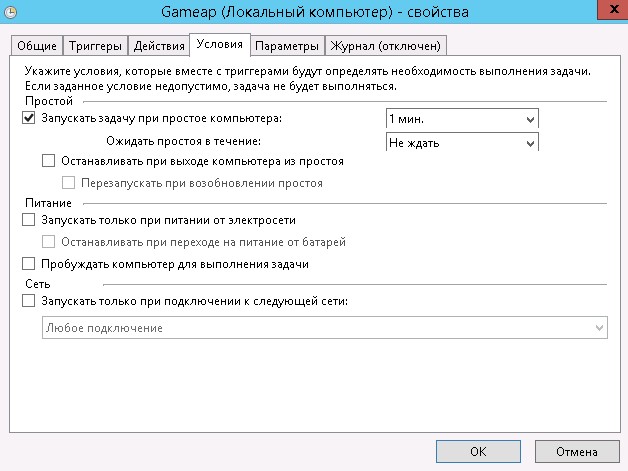Screen dimensions: 628x471
Task: Select the Условия tab
Action: click(x=219, y=45)
